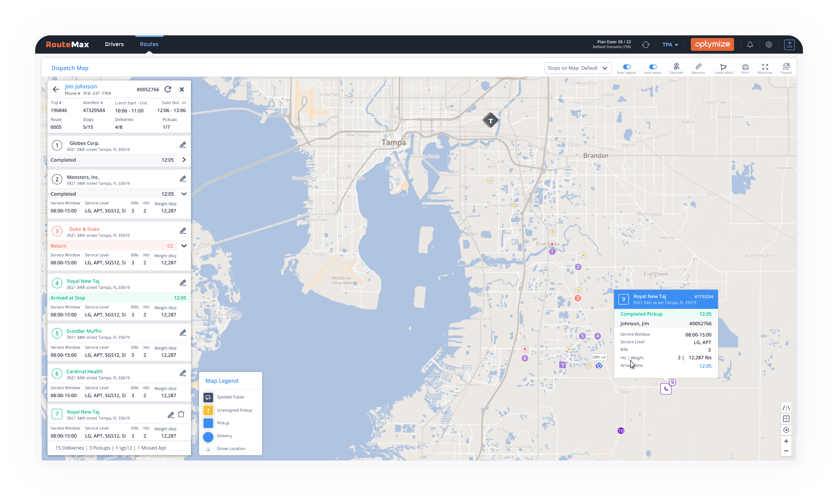Refresh Jim Johnson's route panel

[x=168, y=89]
